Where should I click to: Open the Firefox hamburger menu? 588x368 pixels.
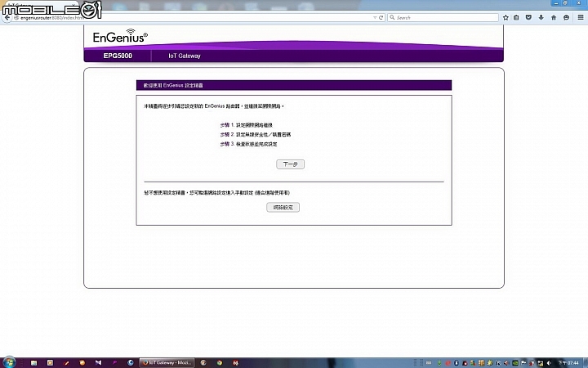580,18
